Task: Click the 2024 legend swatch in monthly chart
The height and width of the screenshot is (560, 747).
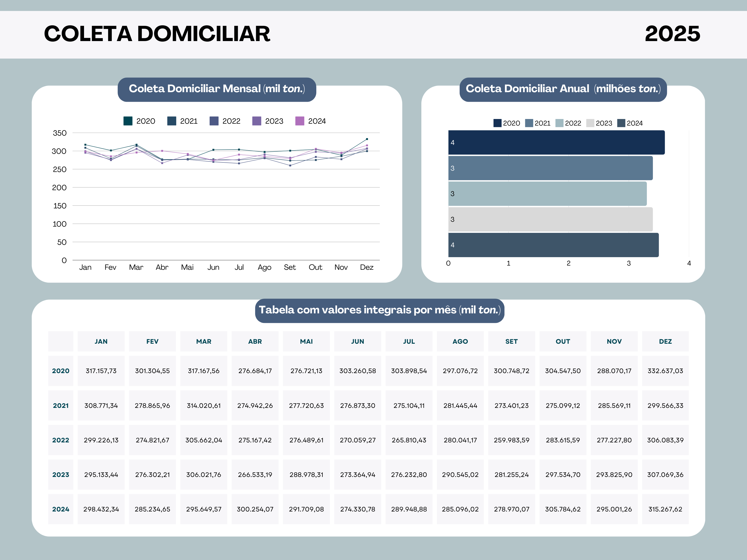Action: pyautogui.click(x=300, y=121)
